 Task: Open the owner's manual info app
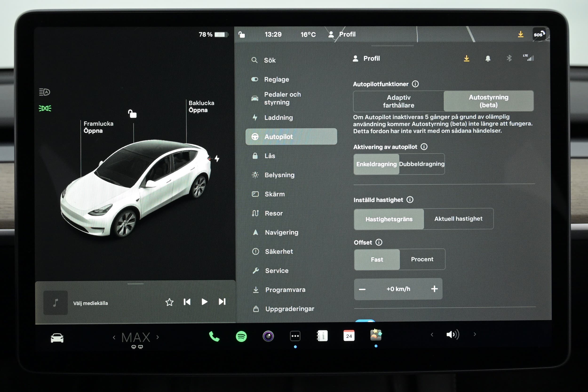(x=322, y=336)
